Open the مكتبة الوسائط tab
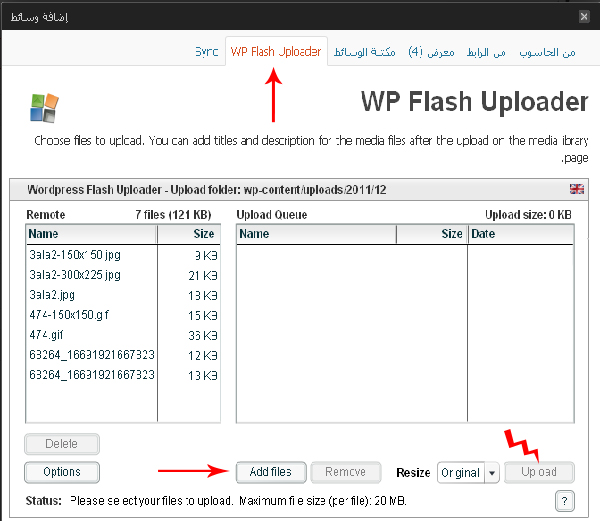600x521 pixels. point(364,52)
